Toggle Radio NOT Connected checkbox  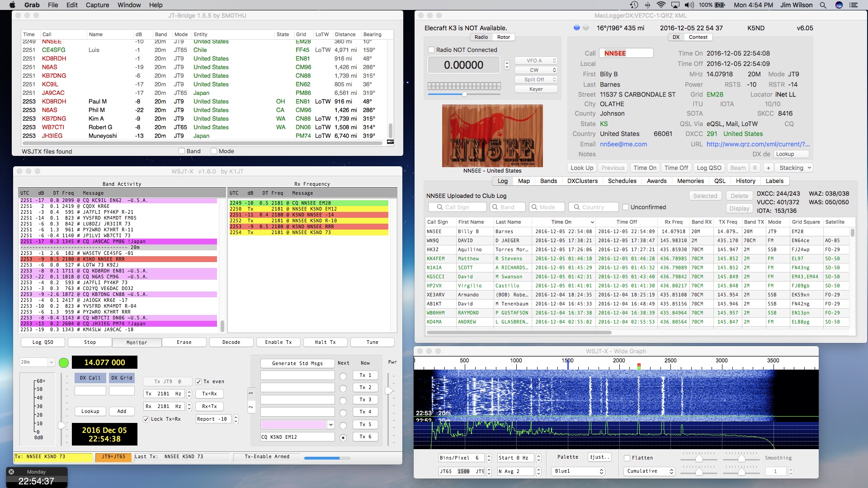(431, 50)
